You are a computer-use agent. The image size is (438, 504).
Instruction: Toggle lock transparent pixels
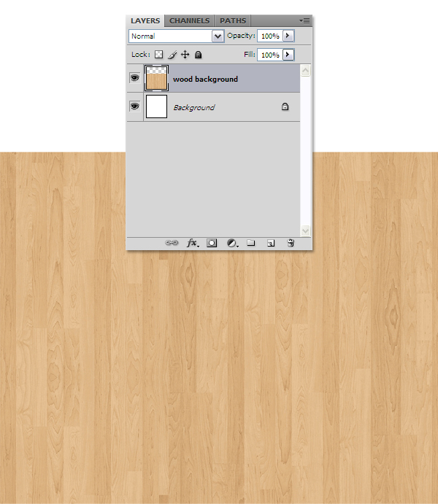158,54
